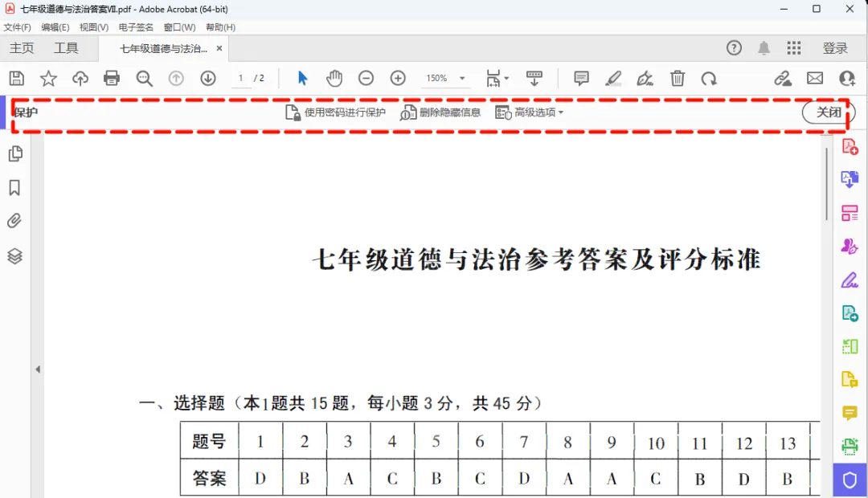Image resolution: width=868 pixels, height=498 pixels.
Task: Open the 帮助(H) menu
Action: [x=220, y=27]
